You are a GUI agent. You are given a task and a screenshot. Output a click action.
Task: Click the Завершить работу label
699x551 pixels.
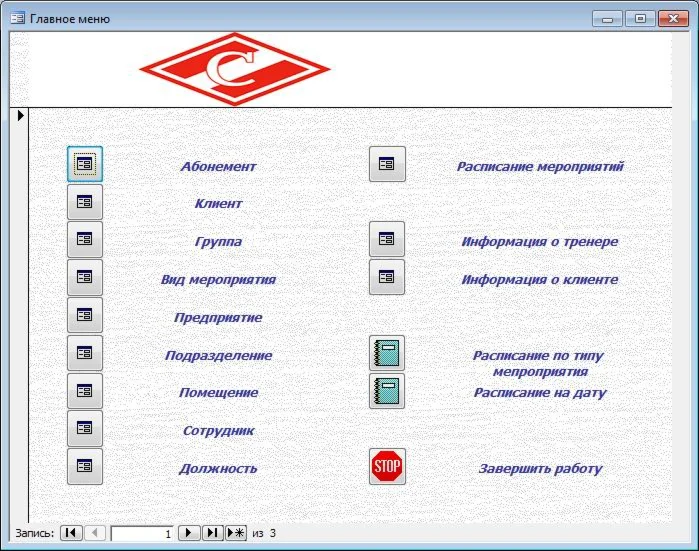tap(540, 469)
